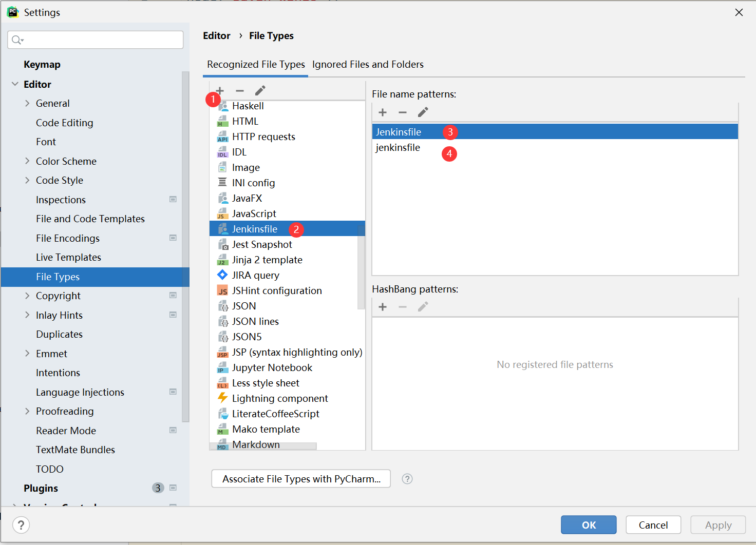Screen dimensions: 756x545
Task: Switch to Ignored Files and Folders tab
Action: [368, 65]
